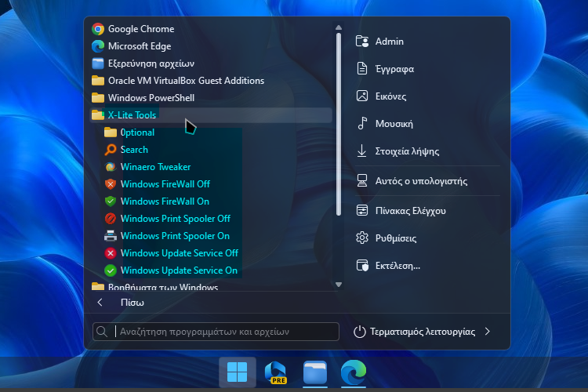Viewport: 588px width, 392px height.
Task: Click Windows FireWall Off shield icon
Action: [x=111, y=184]
